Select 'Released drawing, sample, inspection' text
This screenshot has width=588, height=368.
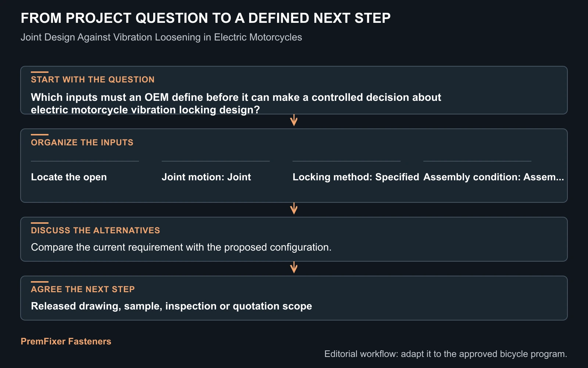click(x=171, y=306)
